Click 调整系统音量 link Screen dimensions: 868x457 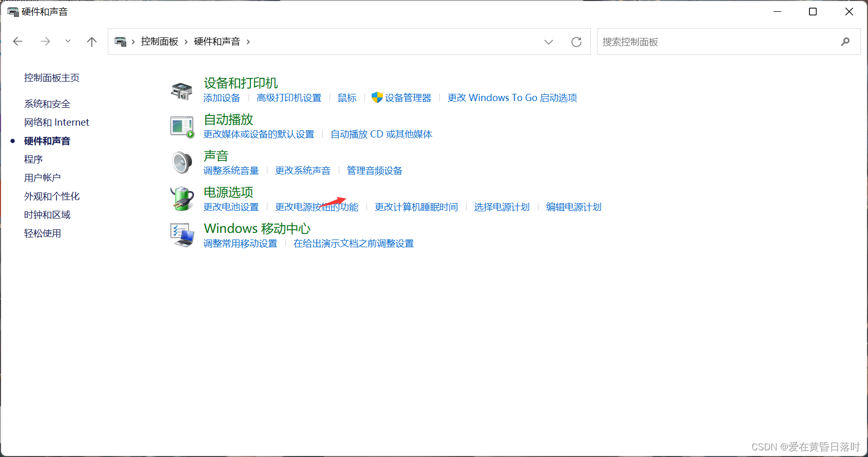pyautogui.click(x=231, y=171)
